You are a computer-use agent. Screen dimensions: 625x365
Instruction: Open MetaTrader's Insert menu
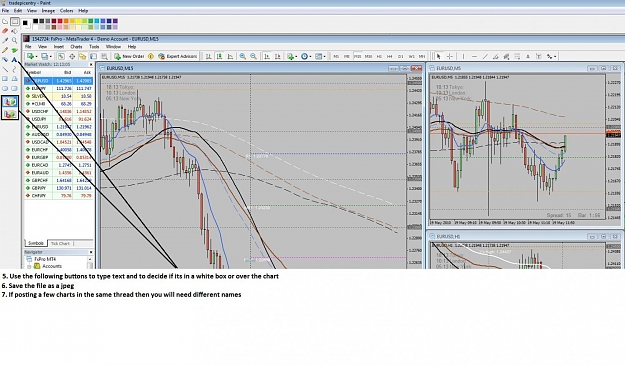[59, 47]
